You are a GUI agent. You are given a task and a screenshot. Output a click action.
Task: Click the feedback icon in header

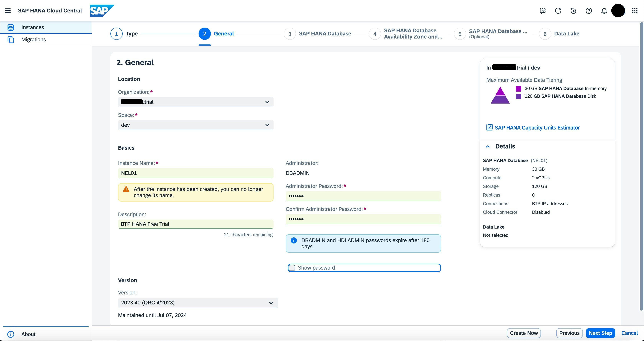(x=542, y=11)
